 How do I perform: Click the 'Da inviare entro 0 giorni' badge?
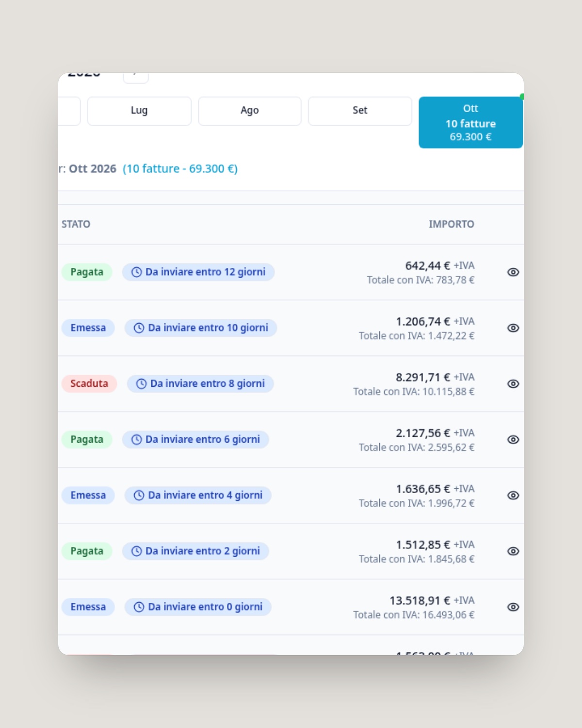coord(198,607)
